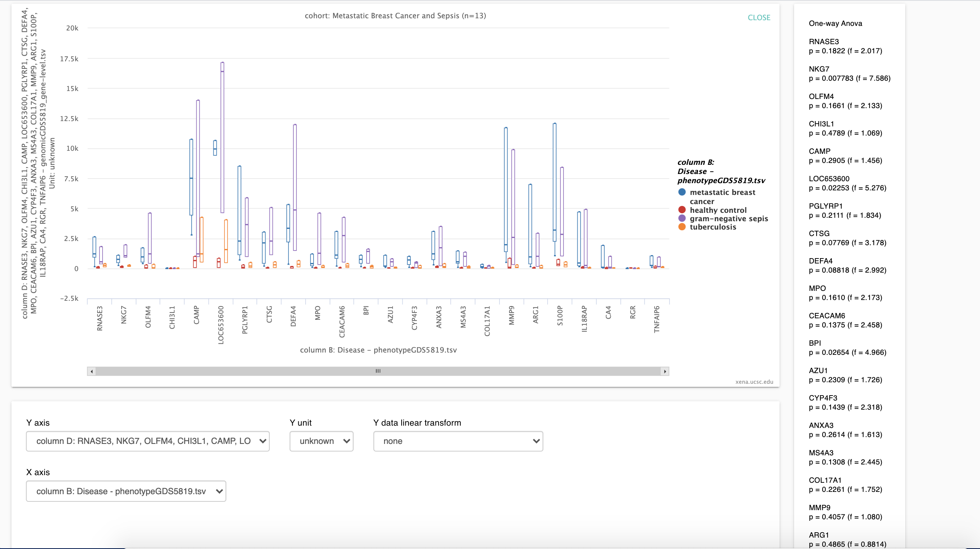Click the CTSG x-axis label
This screenshot has height=549, width=980.
coord(269,314)
